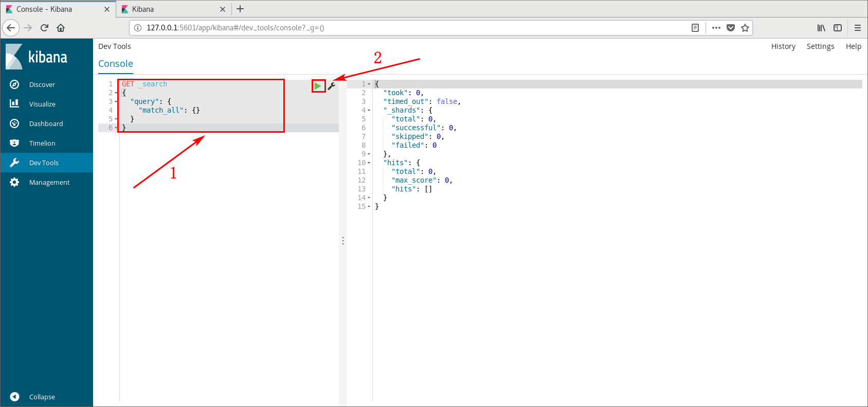The width and height of the screenshot is (868, 407).
Task: Click the Dev Tools page heading
Action: 115,46
